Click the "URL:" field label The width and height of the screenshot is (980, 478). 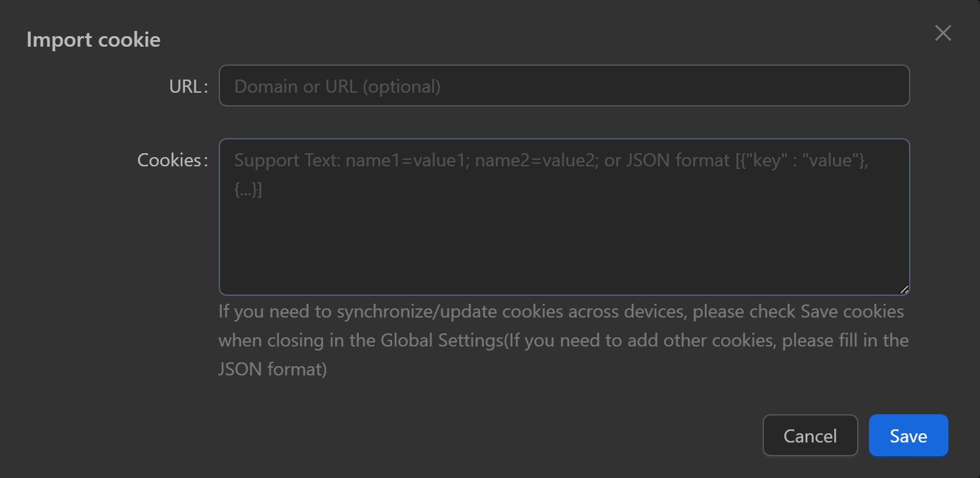coord(188,86)
